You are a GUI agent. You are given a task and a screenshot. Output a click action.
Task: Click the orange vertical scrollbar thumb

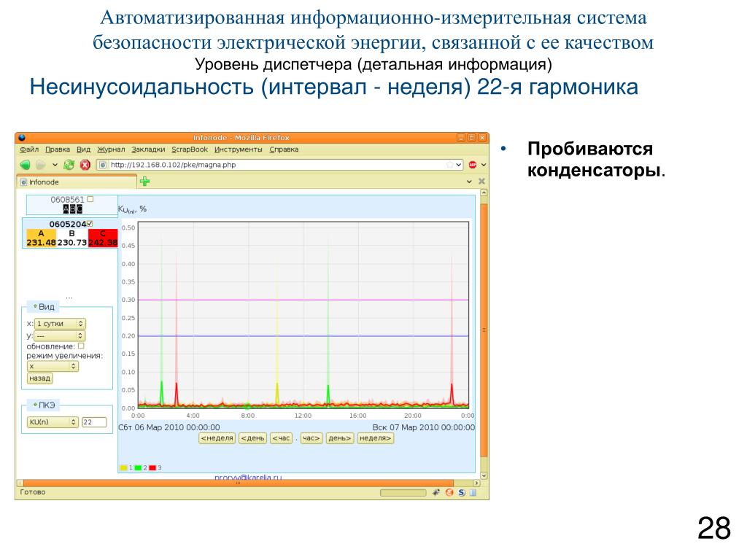(484, 330)
